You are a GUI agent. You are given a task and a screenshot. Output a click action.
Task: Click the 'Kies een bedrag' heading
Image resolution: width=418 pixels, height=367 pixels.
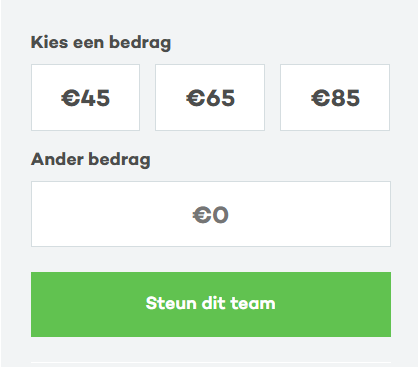click(101, 43)
